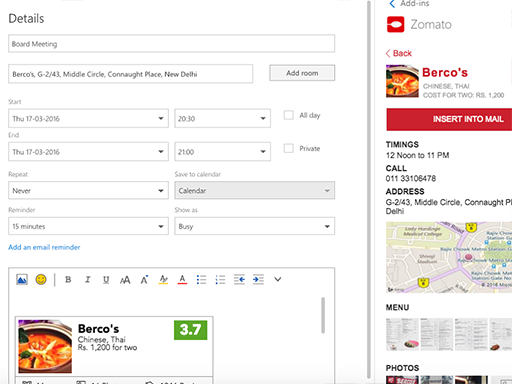
Task: Open the Save to calendar dropdown
Action: click(254, 190)
